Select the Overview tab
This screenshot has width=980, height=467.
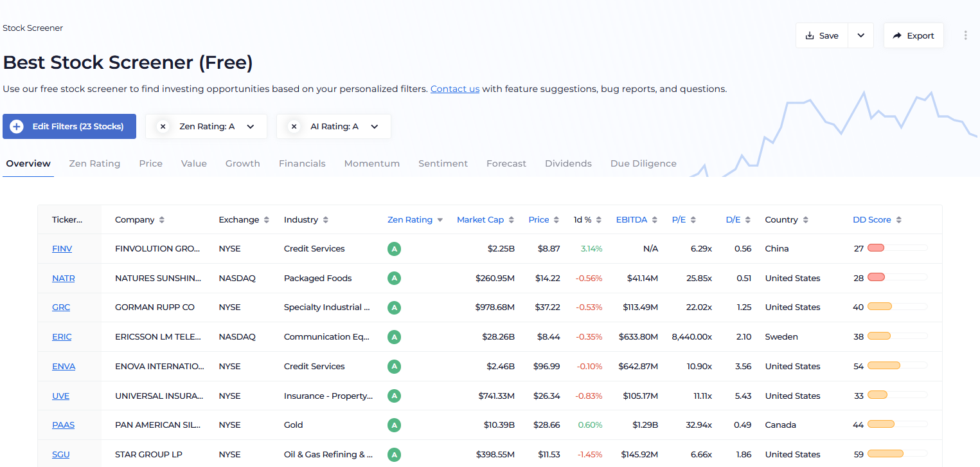click(x=28, y=163)
